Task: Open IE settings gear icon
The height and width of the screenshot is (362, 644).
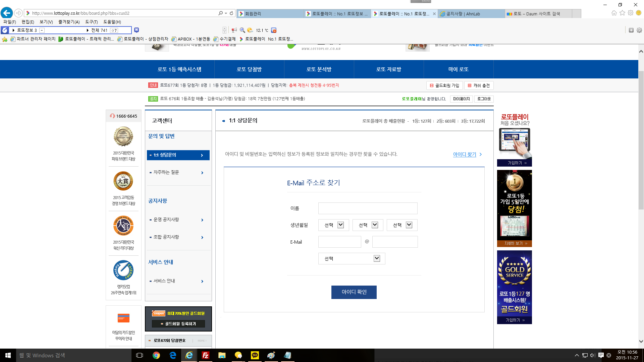Action: click(631, 13)
